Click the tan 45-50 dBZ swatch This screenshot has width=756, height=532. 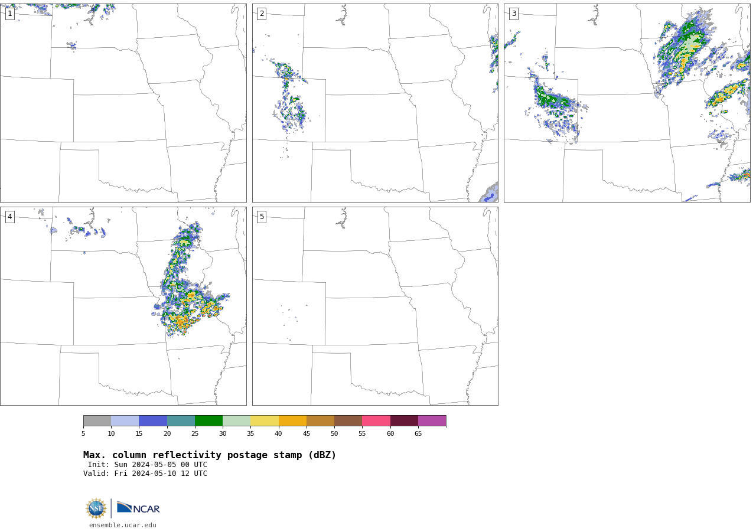click(320, 421)
